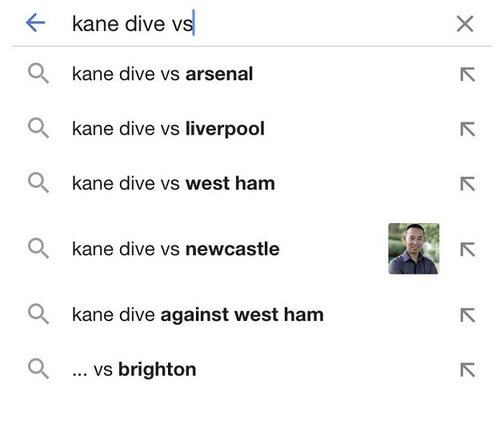Click the magnifier icon beside arsenal suggestion
Viewport: 504px width, 428px height.
(x=38, y=74)
